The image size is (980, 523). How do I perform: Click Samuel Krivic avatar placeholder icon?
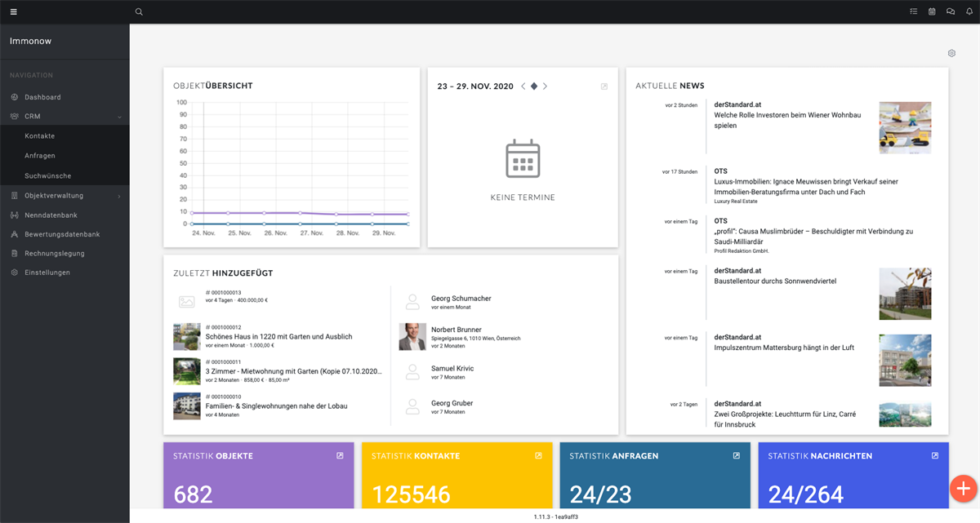click(x=412, y=372)
